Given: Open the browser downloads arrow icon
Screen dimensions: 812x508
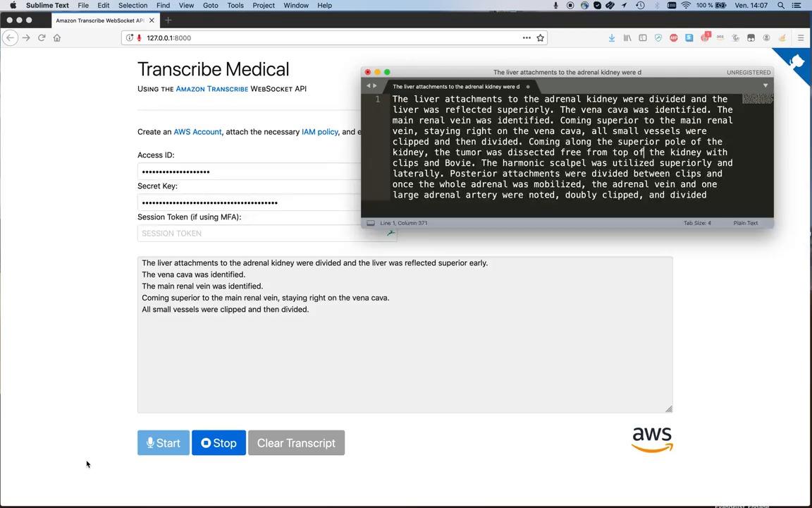Looking at the screenshot, I should point(612,38).
